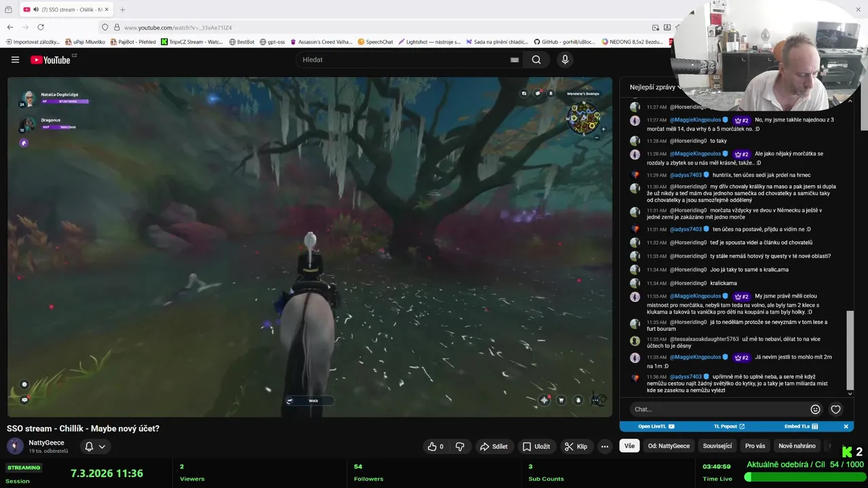Screen dimensions: 868x488
Task: Click the Dragonus horse portrait
Action: (27, 124)
